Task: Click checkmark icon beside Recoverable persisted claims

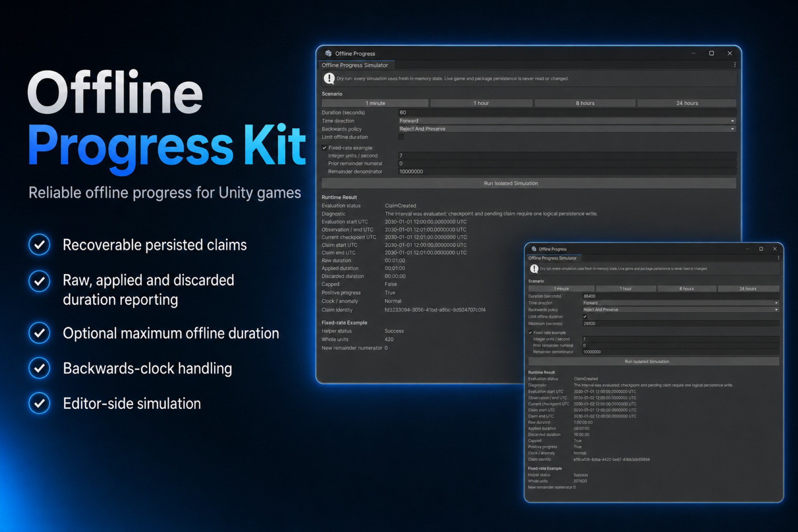Action: [x=39, y=245]
